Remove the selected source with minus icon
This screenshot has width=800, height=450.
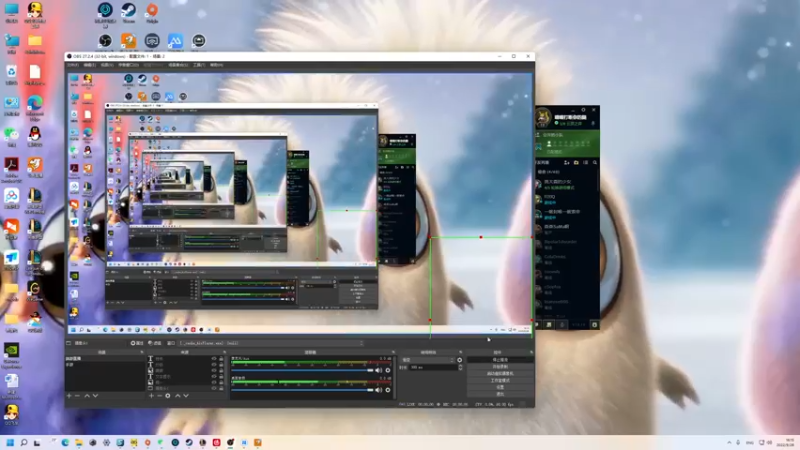[x=159, y=396]
